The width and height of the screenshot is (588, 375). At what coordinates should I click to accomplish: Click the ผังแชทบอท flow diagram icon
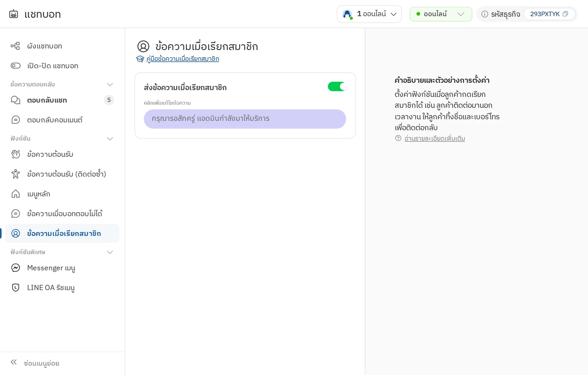pyautogui.click(x=16, y=46)
